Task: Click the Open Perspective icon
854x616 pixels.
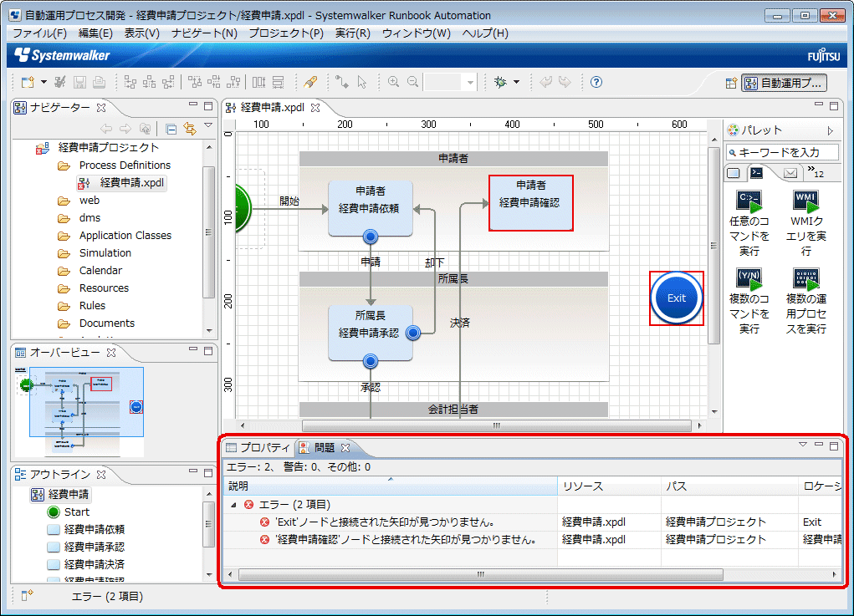Action: pyautogui.click(x=731, y=84)
